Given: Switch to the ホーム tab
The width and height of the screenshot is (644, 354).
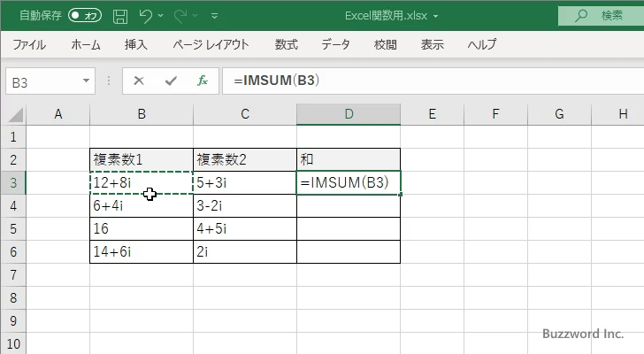Looking at the screenshot, I should point(86,44).
